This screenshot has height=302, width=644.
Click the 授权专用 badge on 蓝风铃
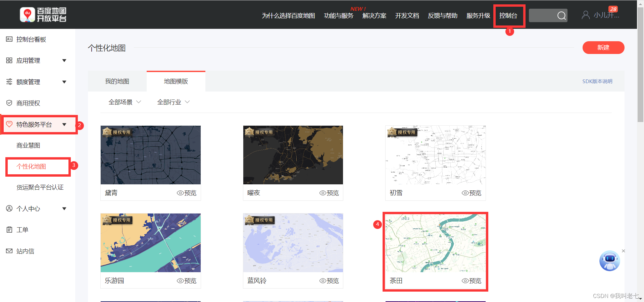click(259, 220)
